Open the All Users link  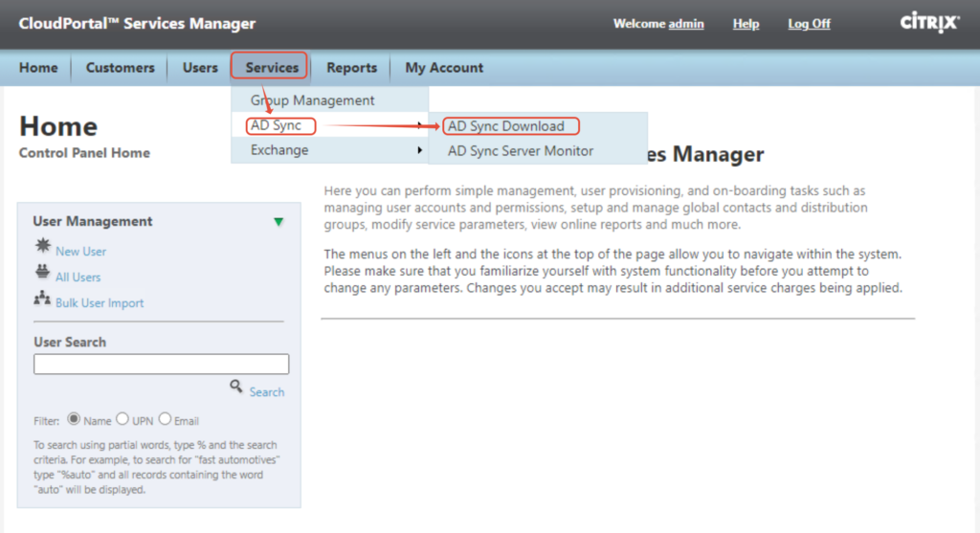pos(78,277)
